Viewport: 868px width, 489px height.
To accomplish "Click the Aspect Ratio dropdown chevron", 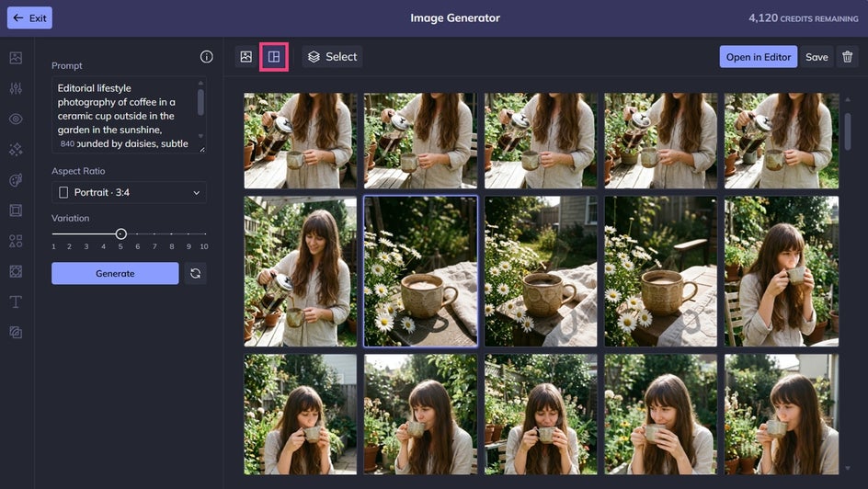I will 197,192.
